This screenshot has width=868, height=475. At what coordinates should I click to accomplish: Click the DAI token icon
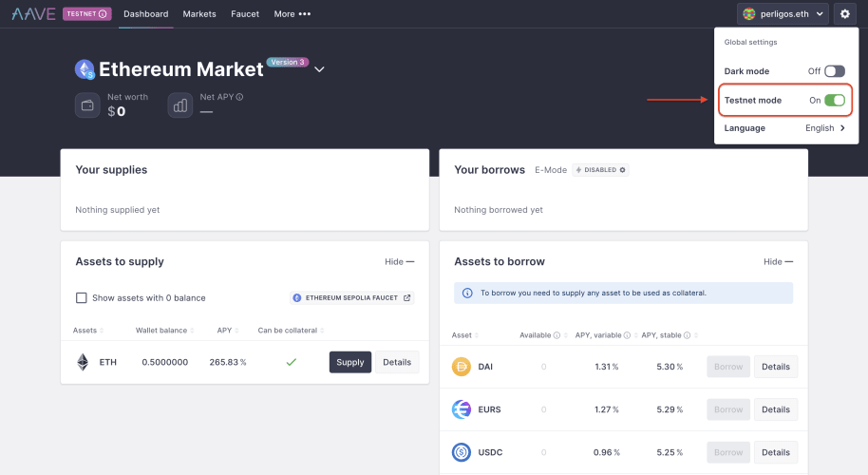pos(462,367)
